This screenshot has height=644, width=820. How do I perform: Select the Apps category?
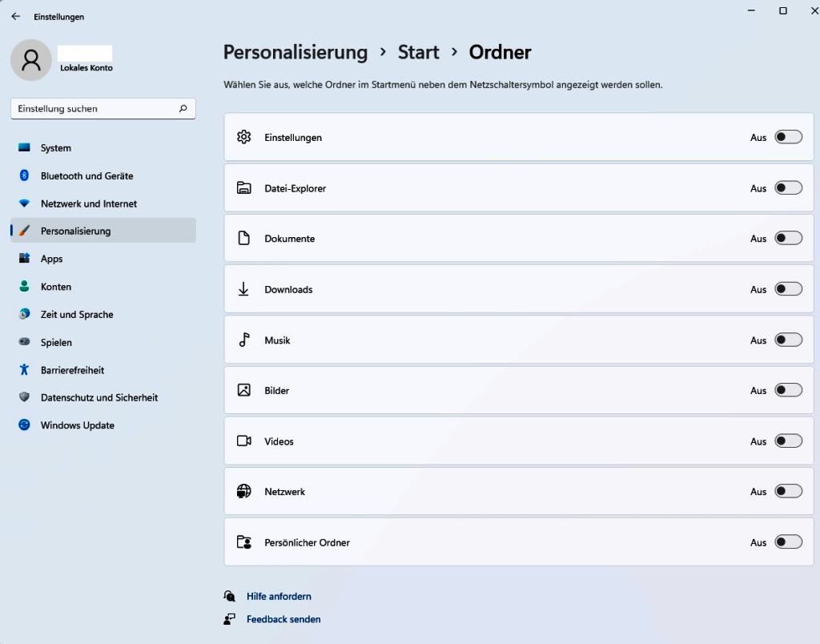pos(103,259)
